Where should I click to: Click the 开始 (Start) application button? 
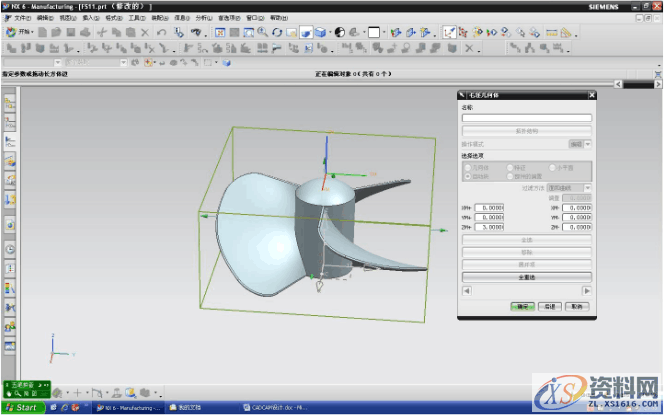23,32
